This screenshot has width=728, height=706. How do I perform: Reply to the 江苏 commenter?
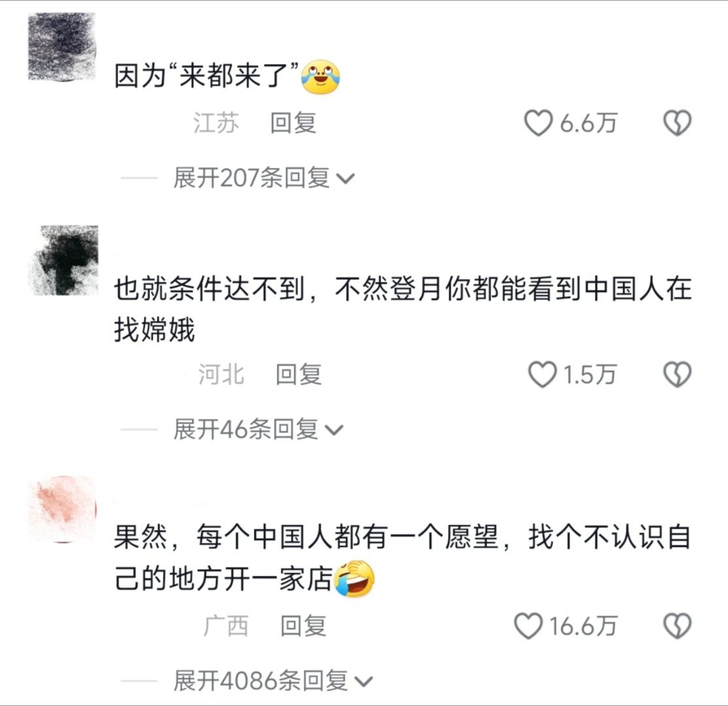[x=293, y=123]
